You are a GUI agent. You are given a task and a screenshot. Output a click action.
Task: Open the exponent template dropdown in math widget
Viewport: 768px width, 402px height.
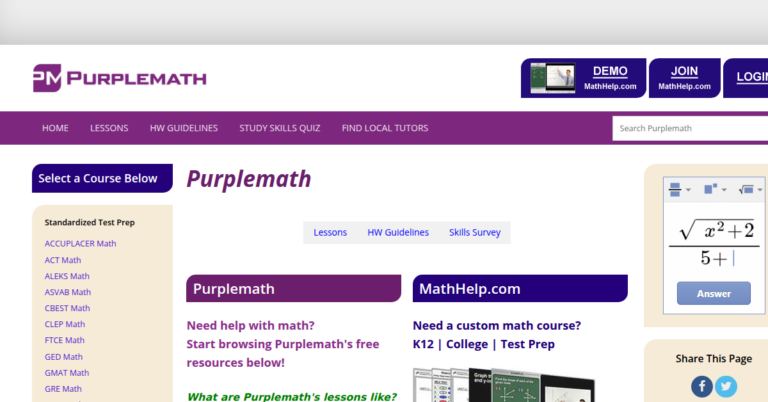point(715,189)
